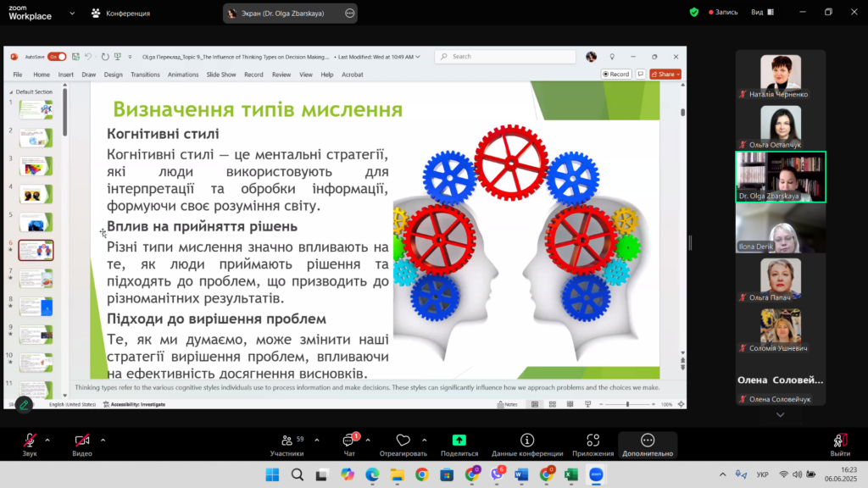Click the zoom out minus button
868x488 pixels.
pyautogui.click(x=601, y=404)
